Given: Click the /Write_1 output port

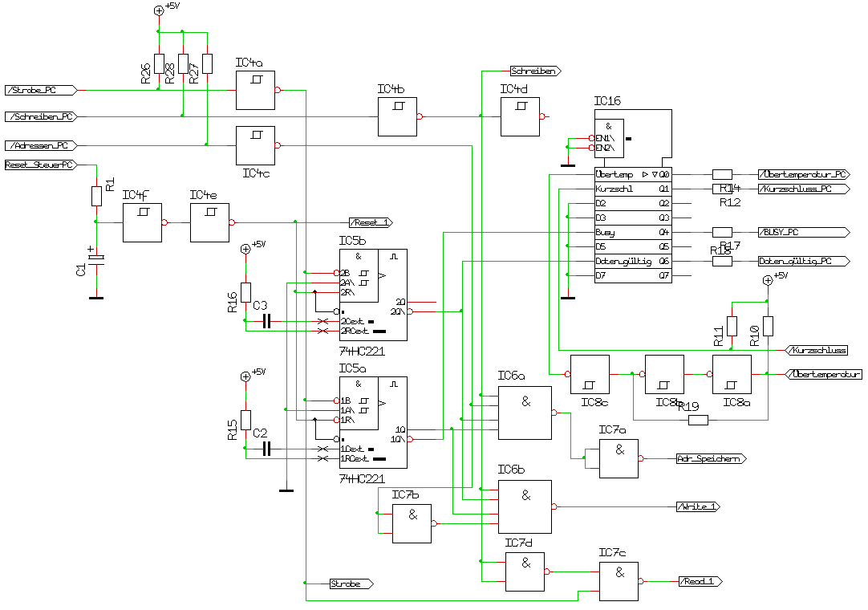Looking at the screenshot, I should coord(699,506).
